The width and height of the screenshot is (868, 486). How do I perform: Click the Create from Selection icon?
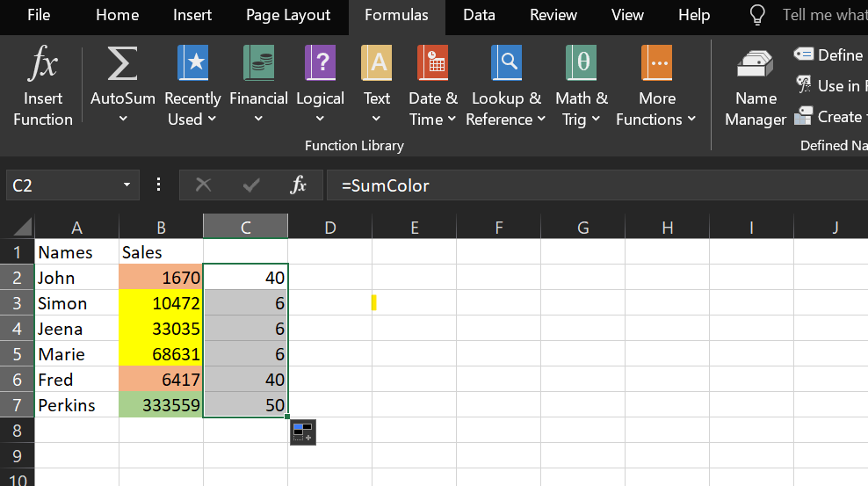tap(803, 116)
